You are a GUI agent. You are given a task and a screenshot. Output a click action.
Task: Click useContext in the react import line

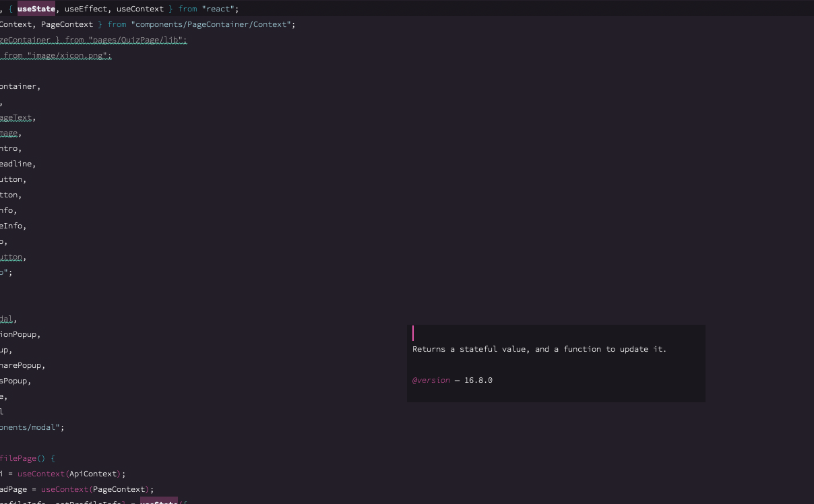point(139,8)
